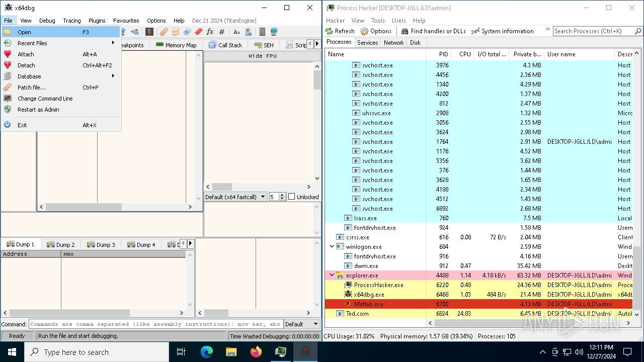Expand Recent Files submenu
The height and width of the screenshot is (362, 644).
(x=60, y=43)
